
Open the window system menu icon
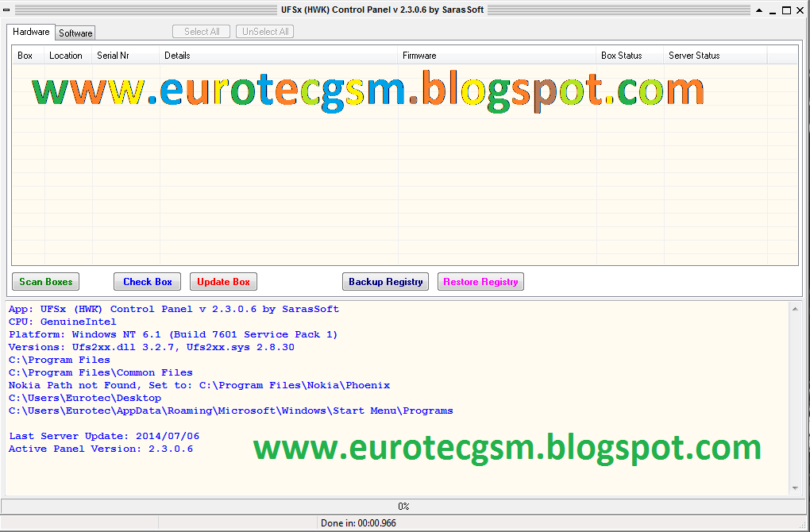6,10
